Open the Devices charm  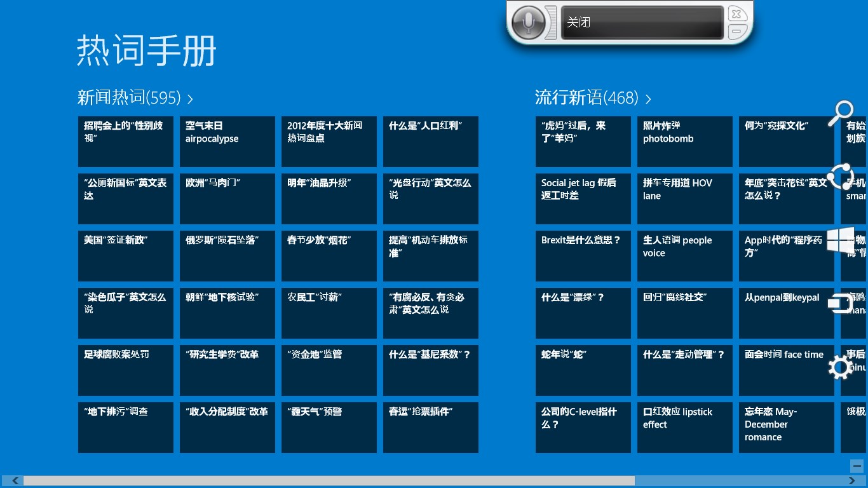point(840,303)
